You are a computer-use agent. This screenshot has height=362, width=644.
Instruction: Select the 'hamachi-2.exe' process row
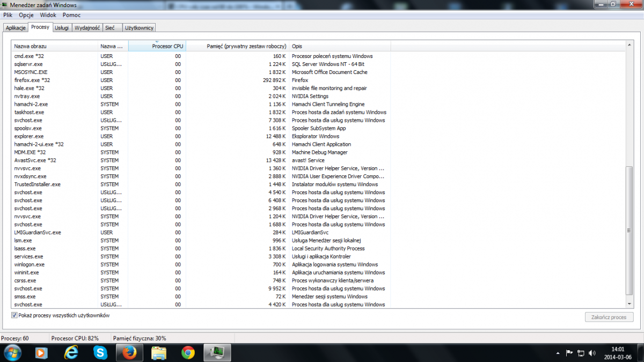(201, 104)
